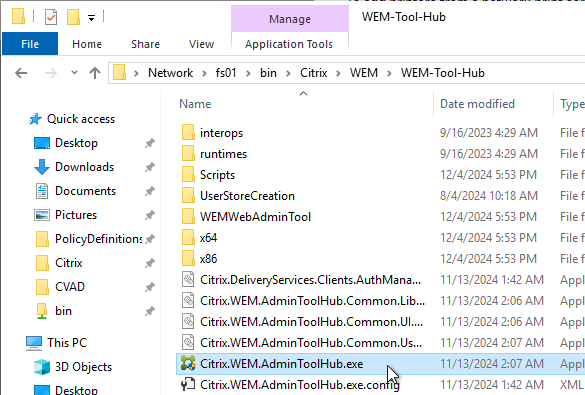The height and width of the screenshot is (395, 585).
Task: Open the File menu tab
Action: tap(30, 44)
